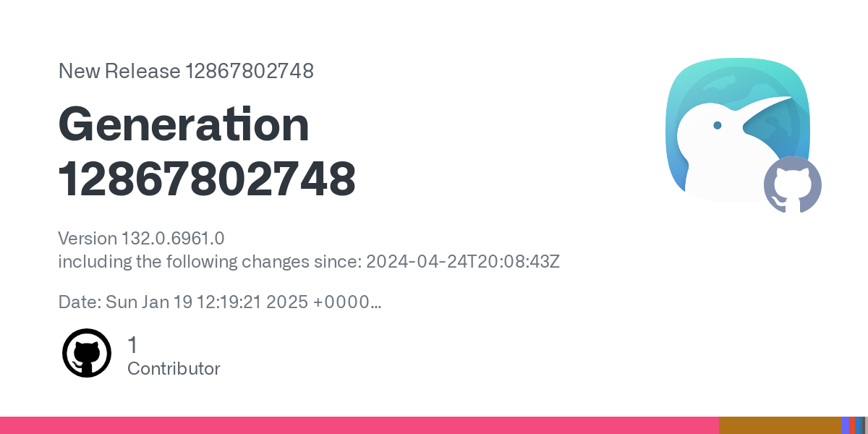The height and width of the screenshot is (434, 868).
Task: Click the "including the following changes since" text
Action: pyautogui.click(x=210, y=261)
